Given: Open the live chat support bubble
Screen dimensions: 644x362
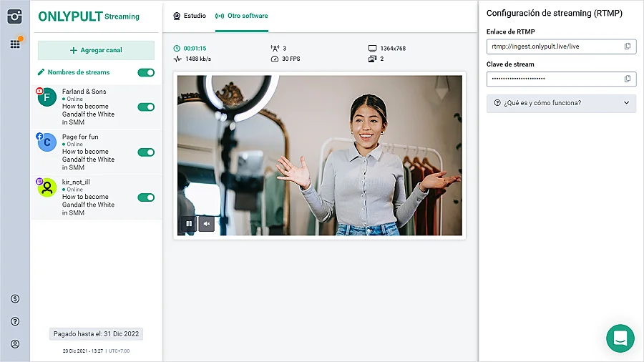Looking at the screenshot, I should [620, 338].
